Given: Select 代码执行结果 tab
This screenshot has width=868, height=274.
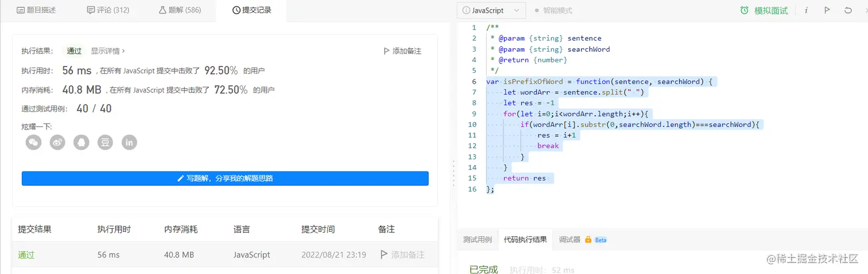Looking at the screenshot, I should [525, 240].
